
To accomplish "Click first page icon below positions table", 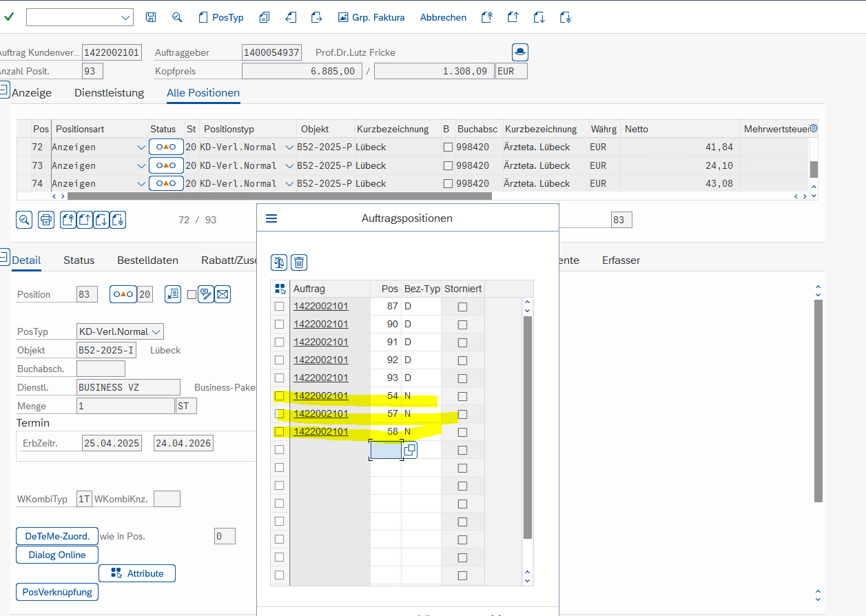I will 68,220.
